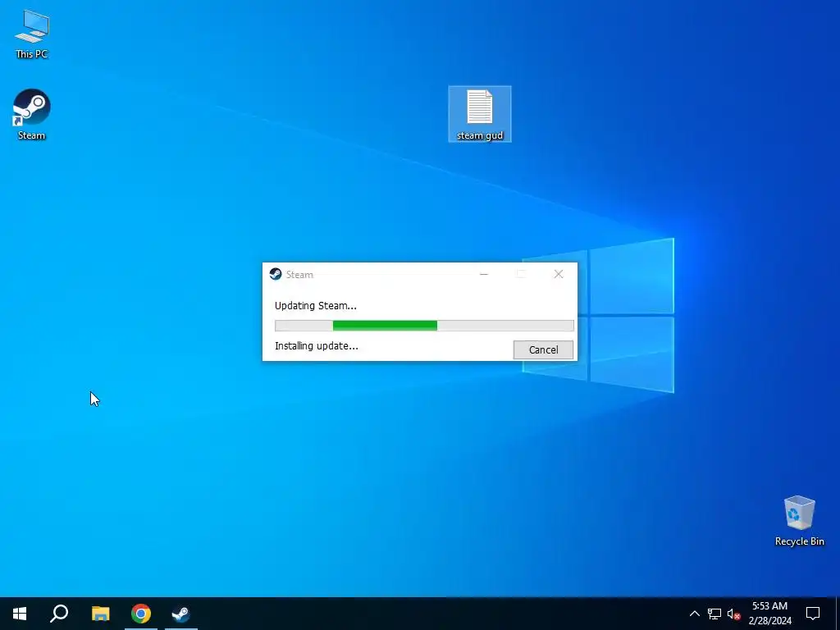Click the Steam update progress bar
Image resolution: width=840 pixels, height=630 pixels.
(424, 325)
